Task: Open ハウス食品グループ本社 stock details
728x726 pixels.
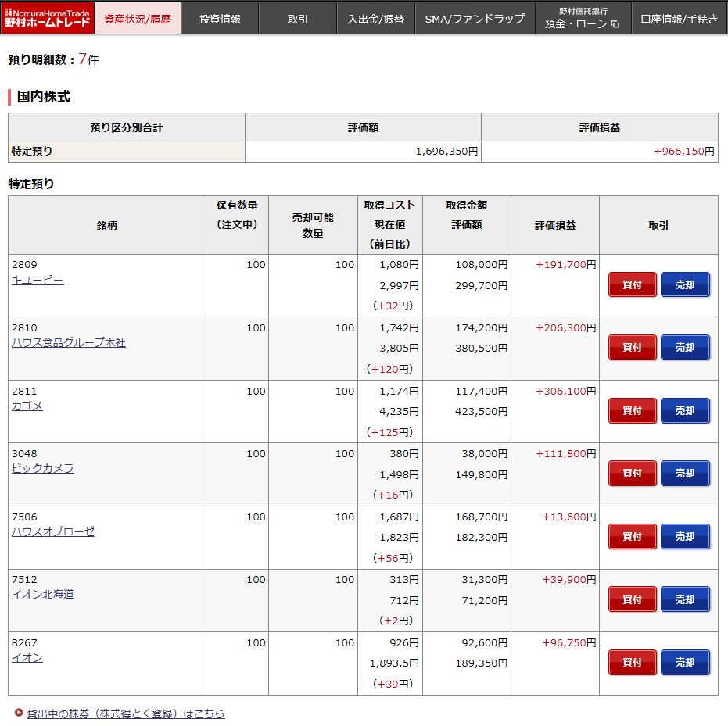Action: [x=69, y=342]
